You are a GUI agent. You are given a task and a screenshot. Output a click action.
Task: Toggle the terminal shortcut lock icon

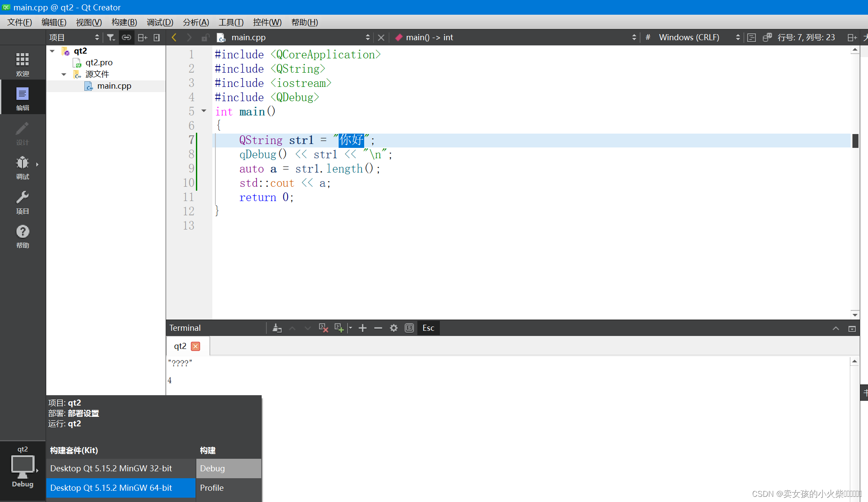[x=409, y=328]
